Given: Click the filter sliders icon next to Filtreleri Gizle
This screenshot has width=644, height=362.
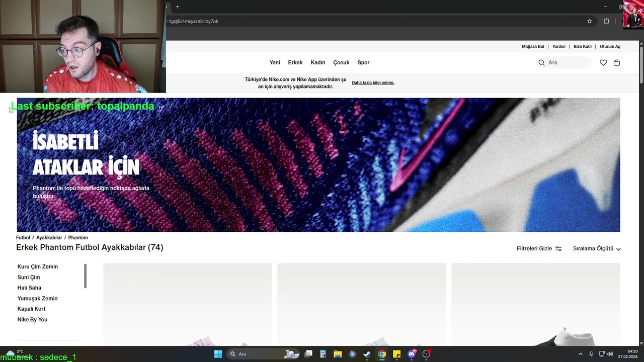Looking at the screenshot, I should 558,248.
